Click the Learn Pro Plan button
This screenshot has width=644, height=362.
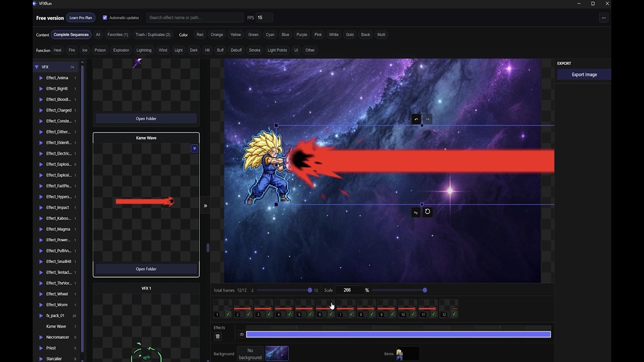tap(80, 18)
